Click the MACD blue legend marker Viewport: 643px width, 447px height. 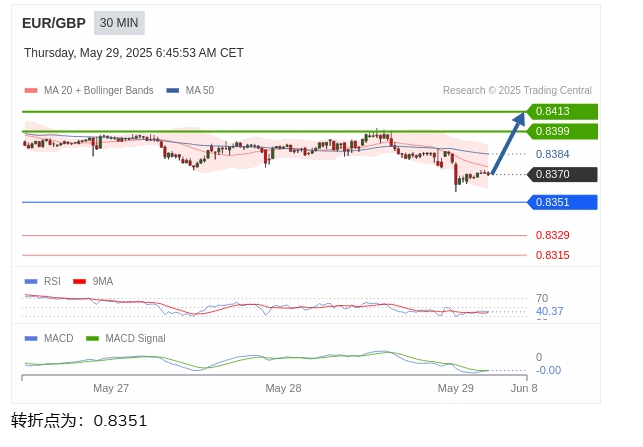click(x=31, y=338)
